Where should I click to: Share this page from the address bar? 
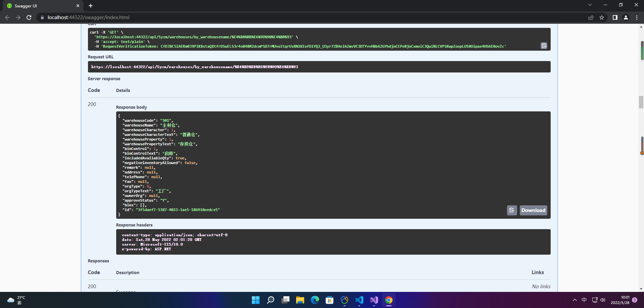tap(591, 17)
